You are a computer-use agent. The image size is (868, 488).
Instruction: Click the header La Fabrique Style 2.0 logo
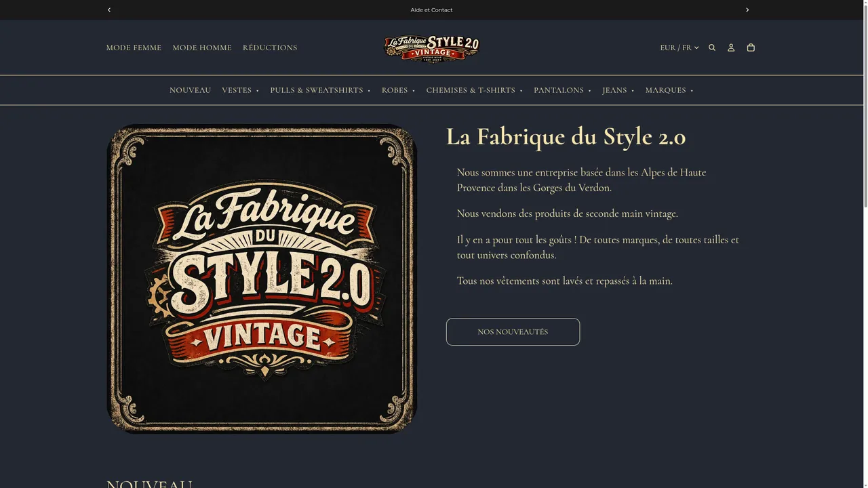tap(432, 48)
